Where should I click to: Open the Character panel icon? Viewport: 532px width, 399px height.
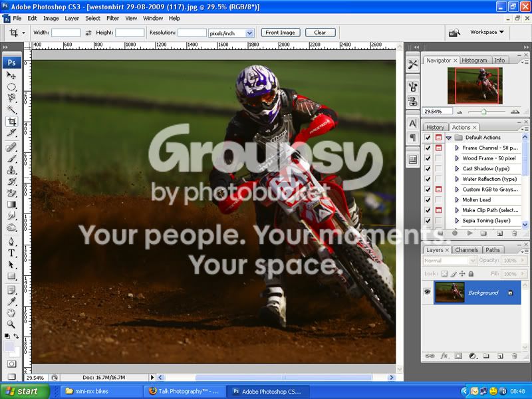point(413,123)
